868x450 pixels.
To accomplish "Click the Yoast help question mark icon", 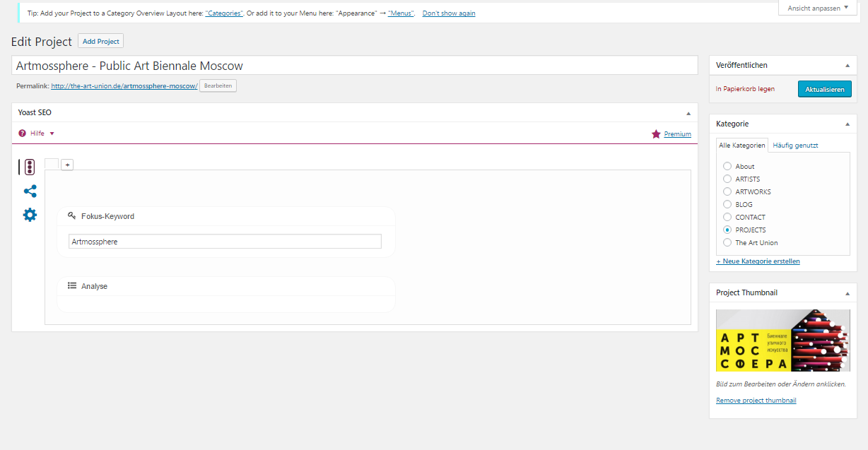I will [23, 134].
